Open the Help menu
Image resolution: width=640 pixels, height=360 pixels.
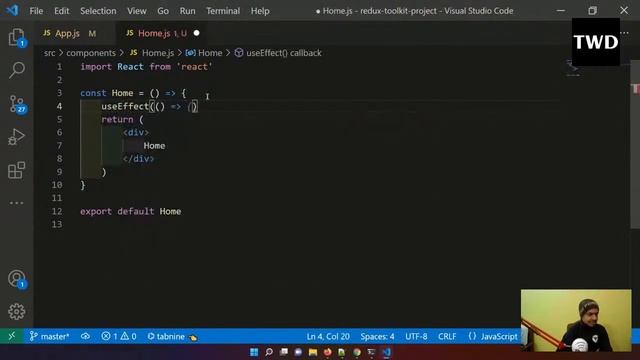(x=260, y=11)
